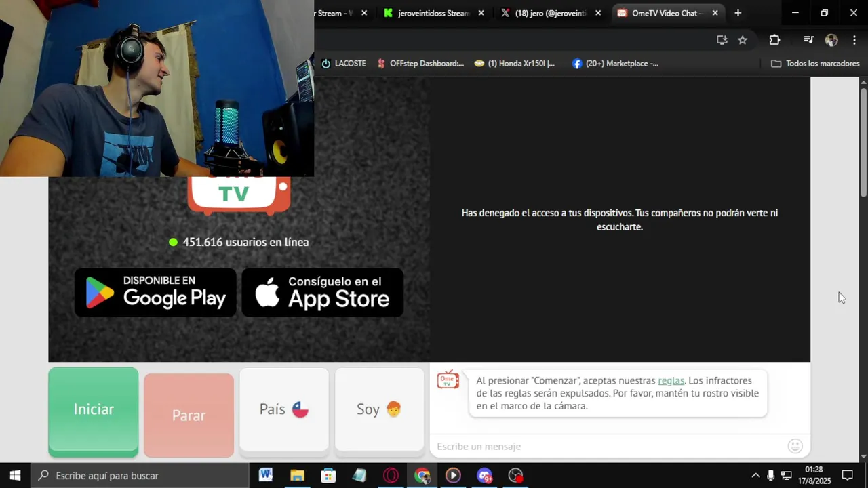The image size is (868, 488).
Task: Open the network tray icon
Action: tap(787, 476)
